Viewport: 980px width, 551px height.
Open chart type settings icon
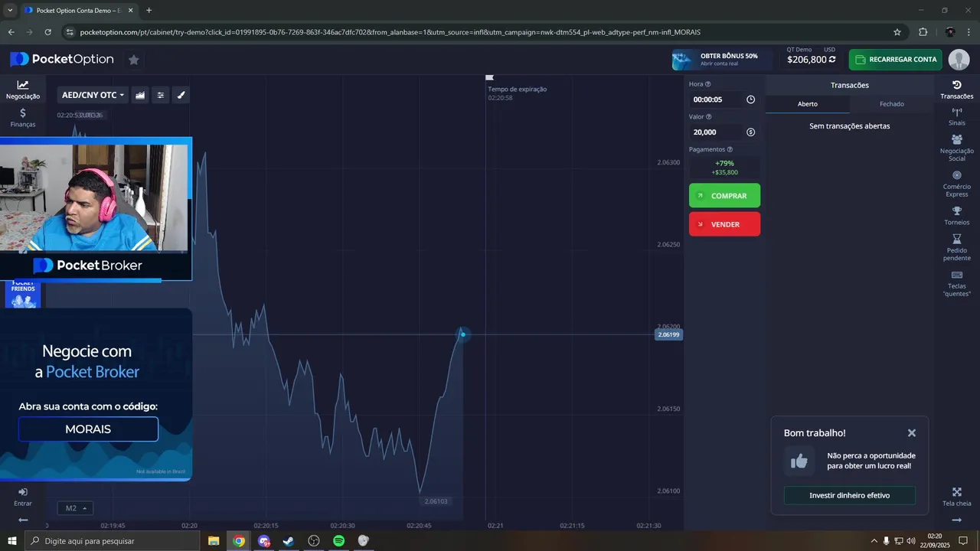(x=140, y=95)
